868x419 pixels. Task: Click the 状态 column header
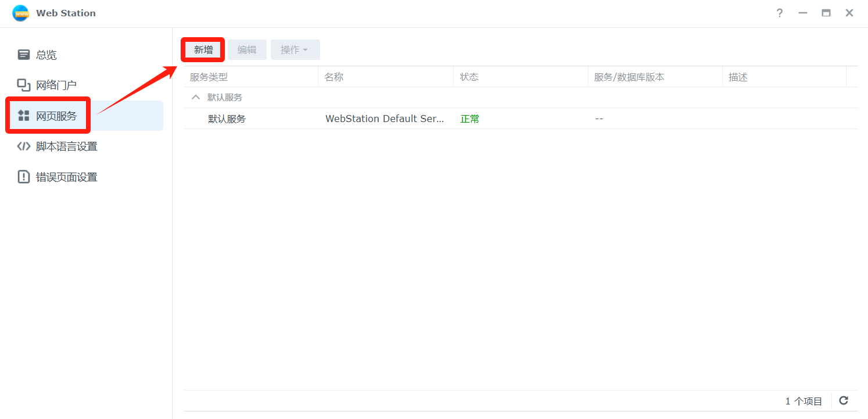coord(469,77)
